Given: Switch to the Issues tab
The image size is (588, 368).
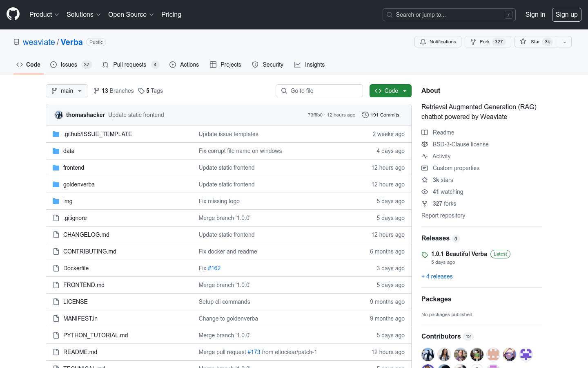Looking at the screenshot, I should pyautogui.click(x=71, y=65).
